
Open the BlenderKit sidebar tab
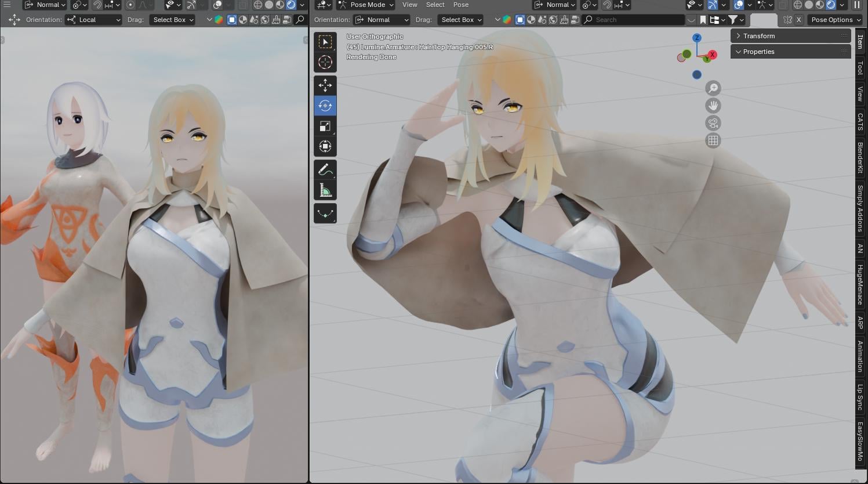pos(860,157)
